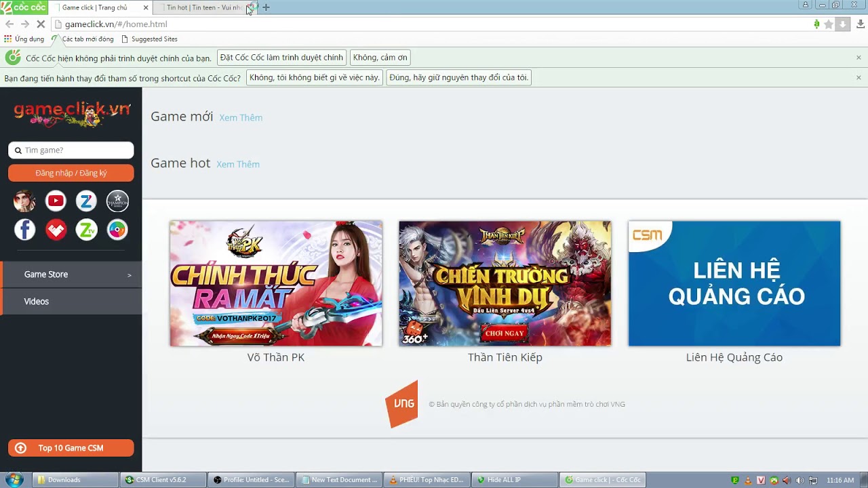Expand the Game Store sidebar menu
The width and height of the screenshot is (868, 488).
pyautogui.click(x=71, y=274)
